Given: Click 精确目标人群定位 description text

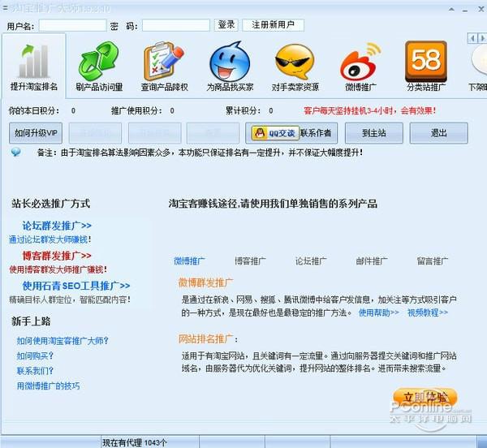Looking at the screenshot, I should pos(70,299).
